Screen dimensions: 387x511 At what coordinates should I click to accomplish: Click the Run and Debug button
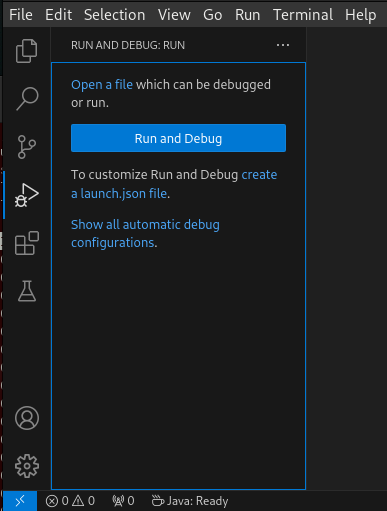(178, 138)
